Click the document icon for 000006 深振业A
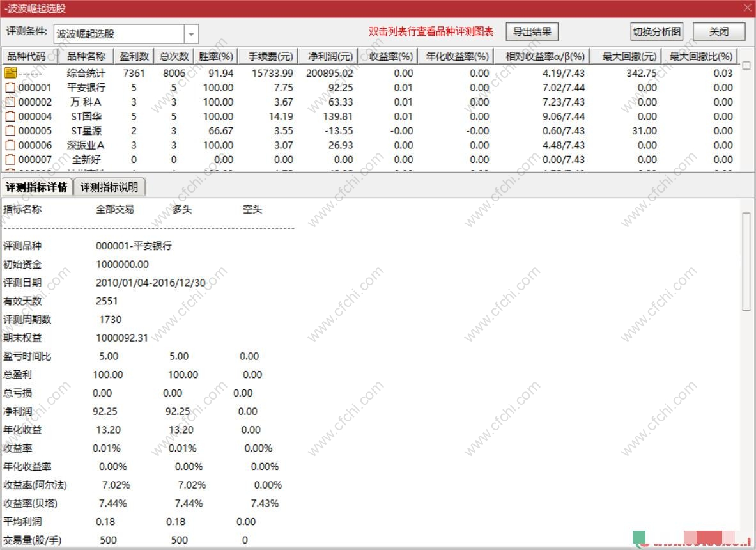This screenshot has height=550, width=756. (10, 145)
